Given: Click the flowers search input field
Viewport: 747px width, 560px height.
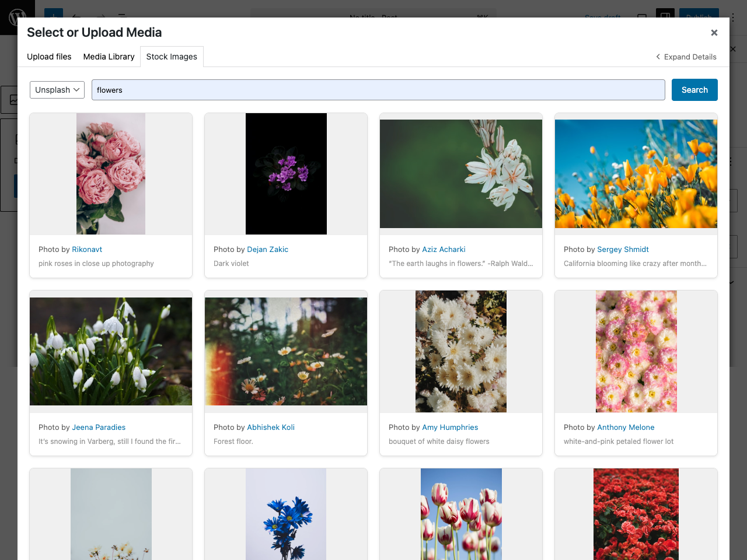Looking at the screenshot, I should (x=378, y=90).
